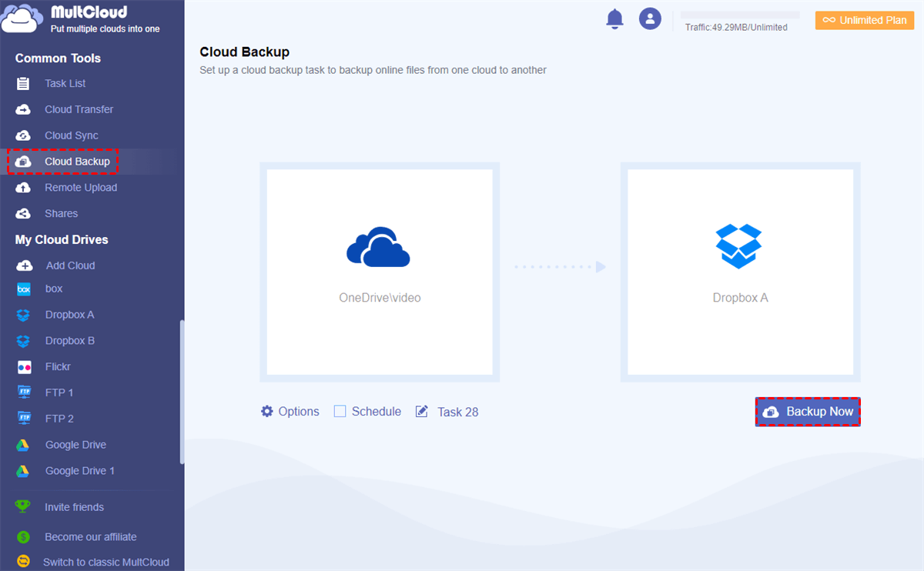Click the sidebar vertical scrollbar
Screen dimensions: 924x571
(x=182, y=391)
